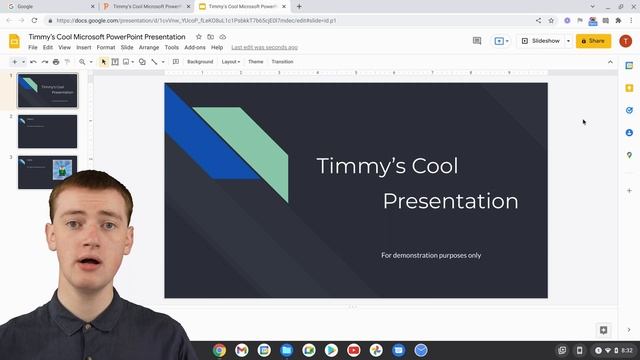Screen dimensions: 640x360
Task: Start the Slideshow
Action: 540,41
